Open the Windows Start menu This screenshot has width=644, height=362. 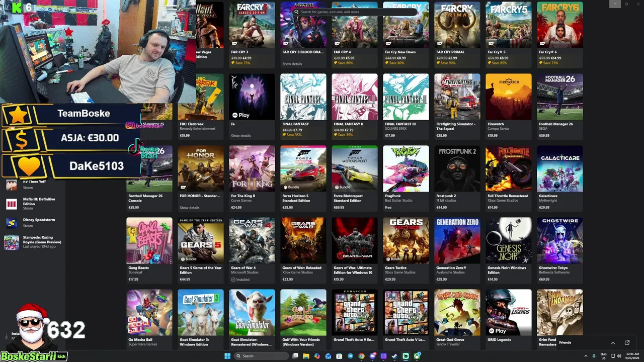pos(227,356)
